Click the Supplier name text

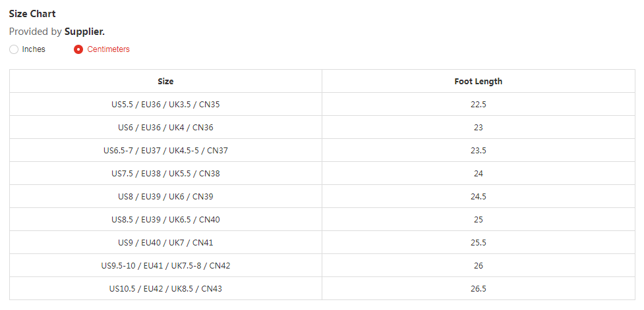pos(84,32)
